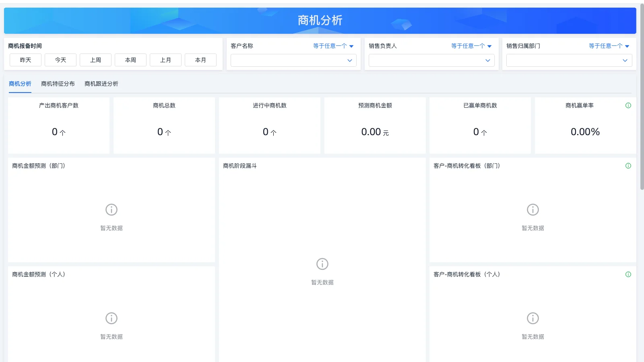Viewport: 644px width, 362px height.
Task: Open the 客户名称 selection dropdown
Action: coord(293,60)
